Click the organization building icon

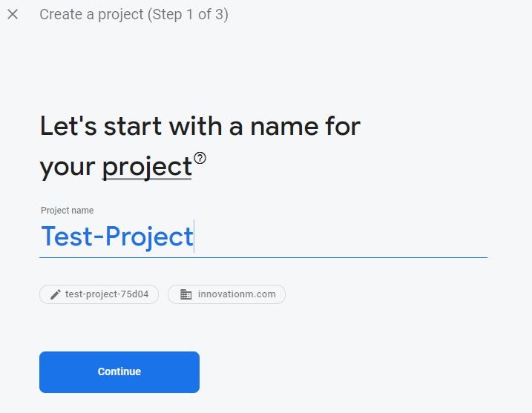(185, 294)
